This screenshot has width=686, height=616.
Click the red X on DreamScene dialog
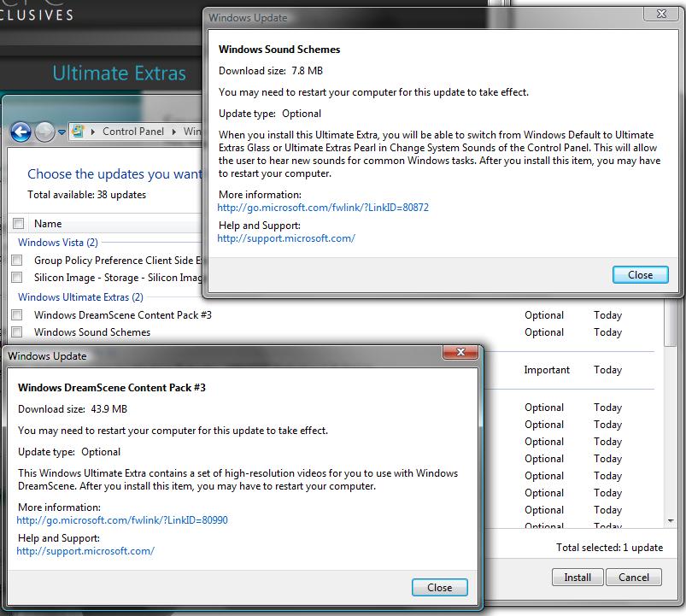click(460, 352)
